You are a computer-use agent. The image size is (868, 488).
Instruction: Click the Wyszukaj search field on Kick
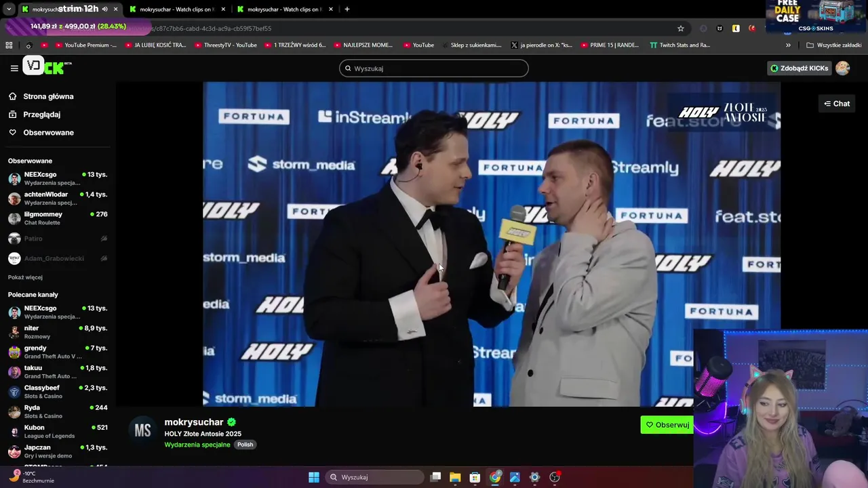433,68
